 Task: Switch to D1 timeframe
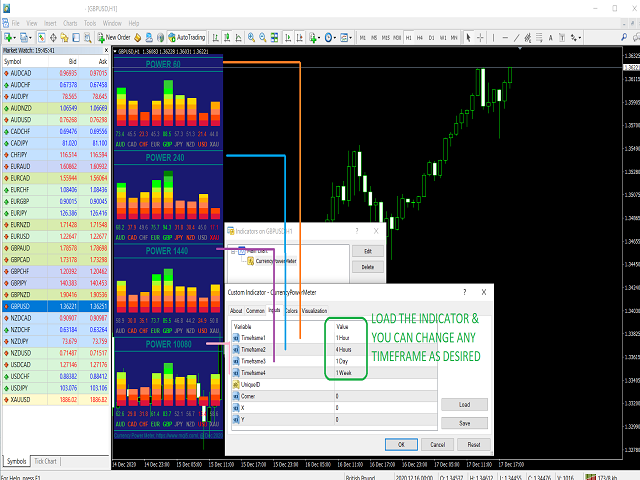click(x=431, y=38)
